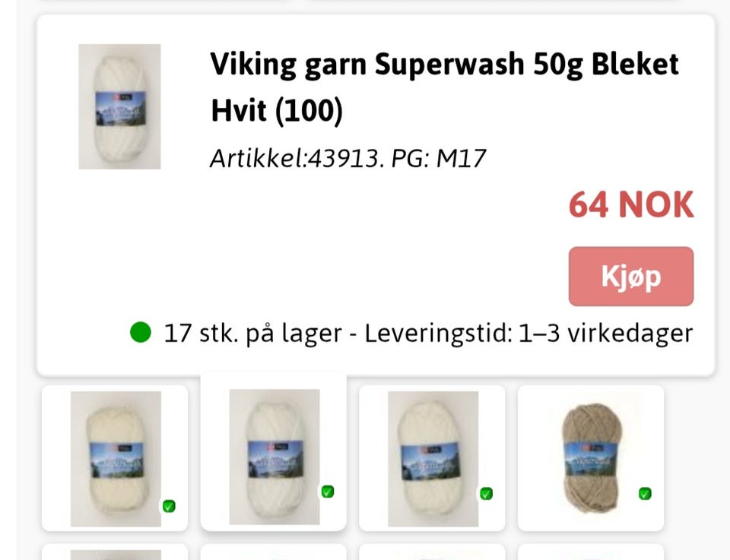Click the main white yarn product image

coord(119,106)
